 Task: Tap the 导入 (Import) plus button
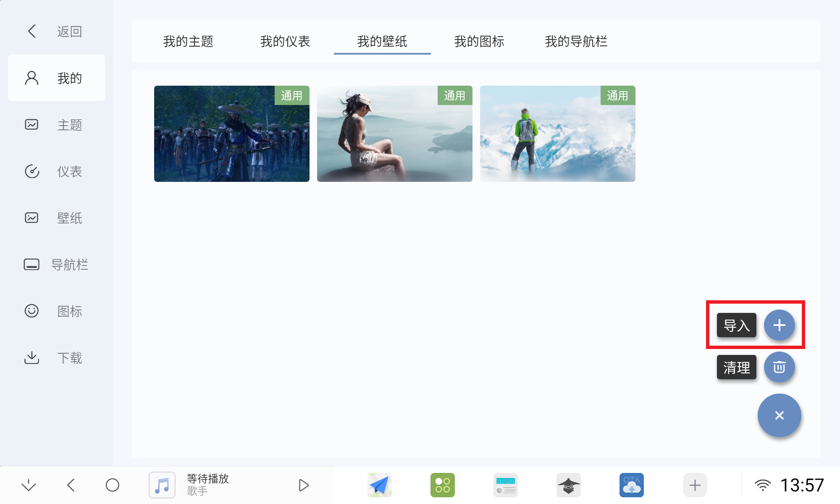click(x=780, y=325)
